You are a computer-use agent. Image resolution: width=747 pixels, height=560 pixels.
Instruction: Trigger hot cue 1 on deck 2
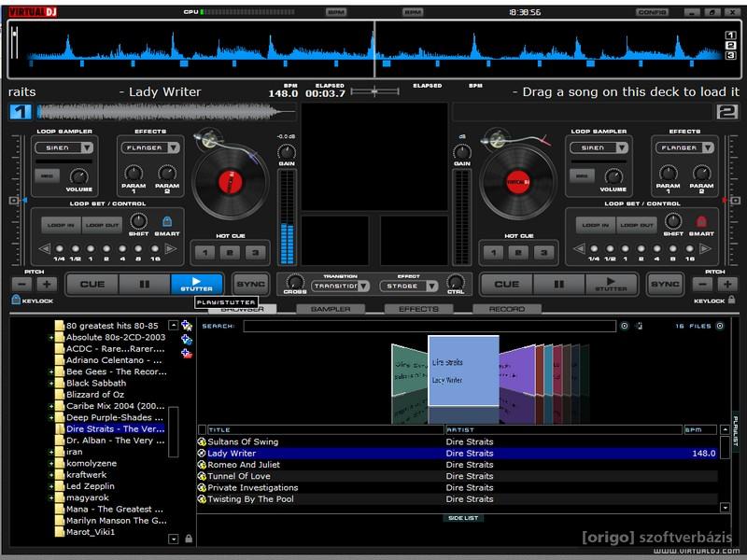(494, 252)
